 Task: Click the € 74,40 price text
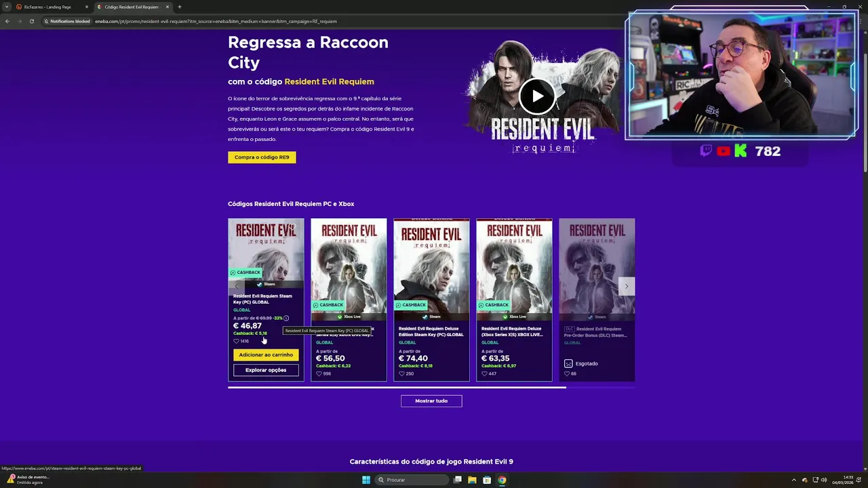(x=413, y=359)
